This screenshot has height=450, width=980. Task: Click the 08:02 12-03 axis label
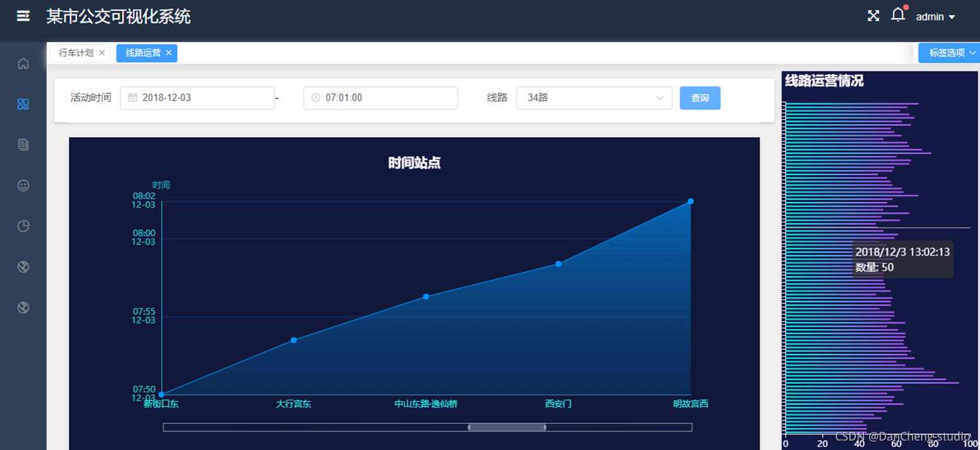pos(144,200)
